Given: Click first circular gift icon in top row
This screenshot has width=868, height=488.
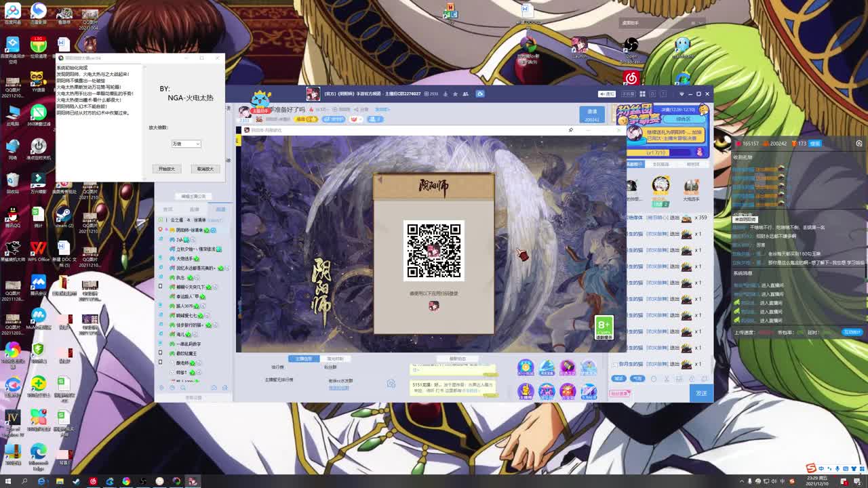Looking at the screenshot, I should tap(526, 367).
